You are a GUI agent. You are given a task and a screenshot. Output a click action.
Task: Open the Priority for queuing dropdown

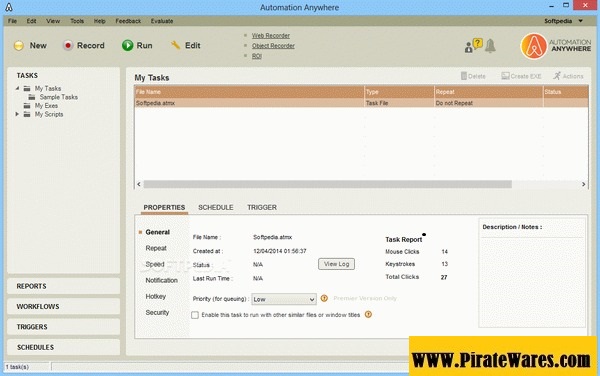tap(284, 299)
